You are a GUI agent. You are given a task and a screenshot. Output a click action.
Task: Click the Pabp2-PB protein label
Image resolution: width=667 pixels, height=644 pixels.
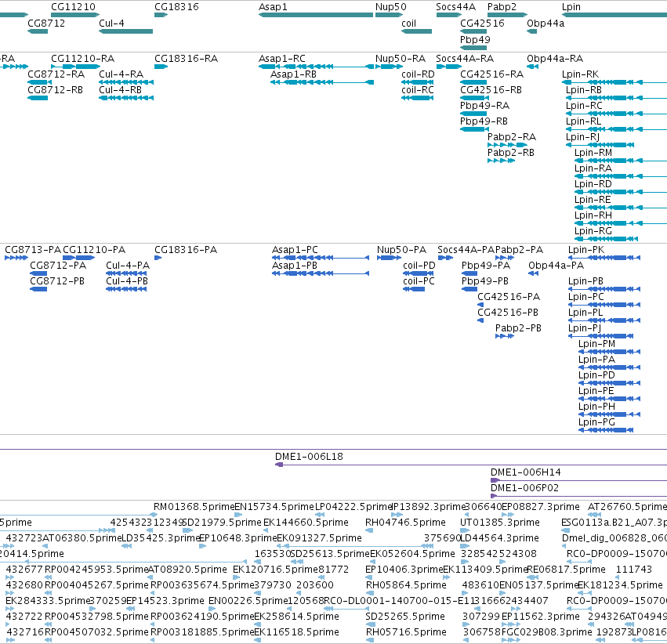click(519, 328)
